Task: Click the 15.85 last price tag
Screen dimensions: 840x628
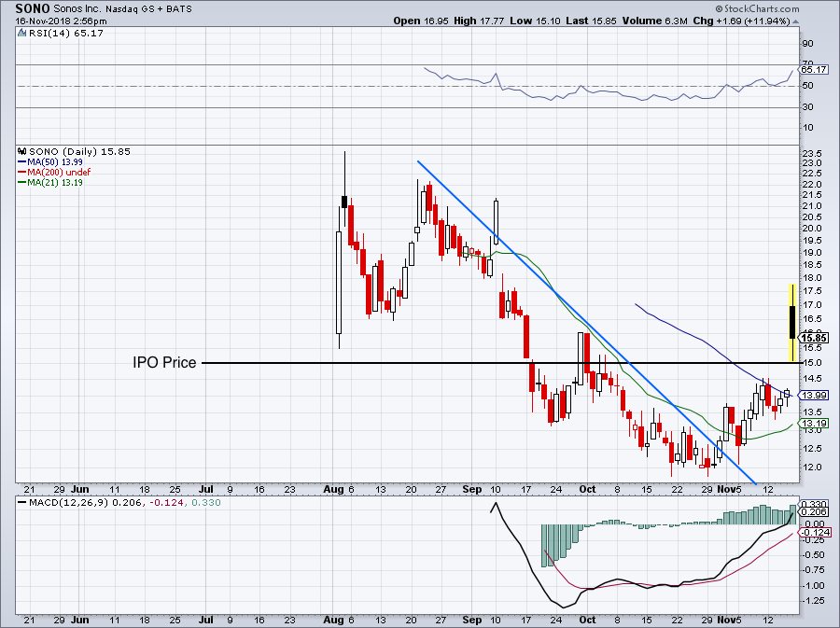Action: click(x=814, y=338)
